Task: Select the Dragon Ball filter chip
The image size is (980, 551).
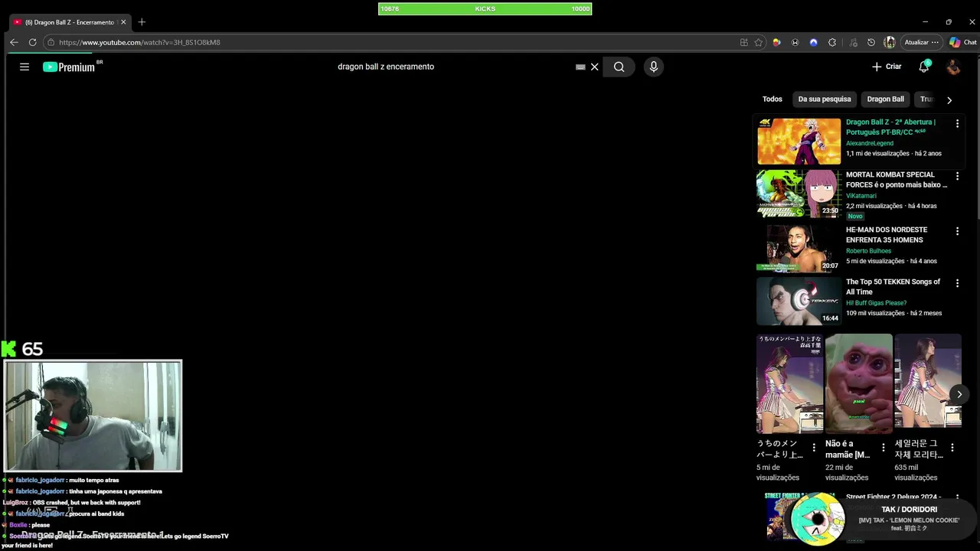Action: pos(885,99)
